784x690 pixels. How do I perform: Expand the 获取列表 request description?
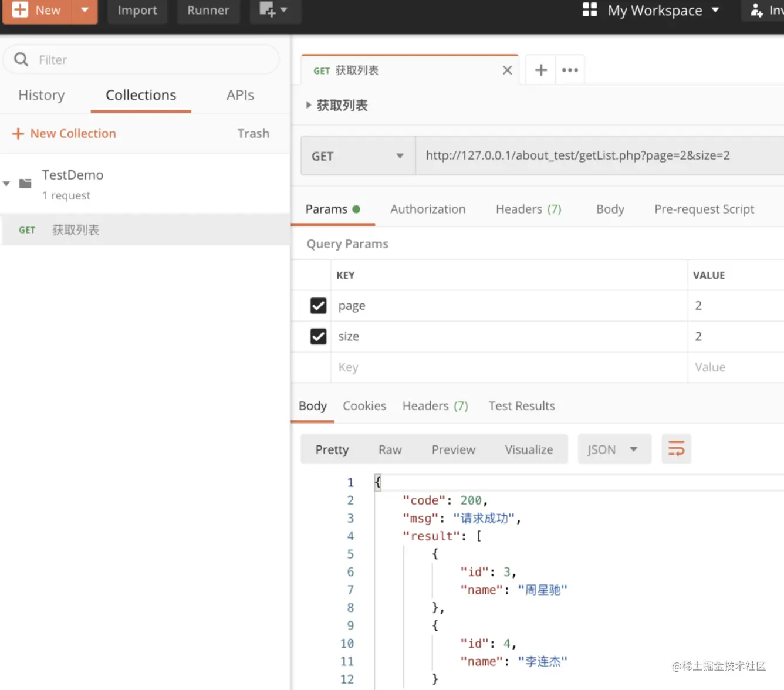pos(309,106)
